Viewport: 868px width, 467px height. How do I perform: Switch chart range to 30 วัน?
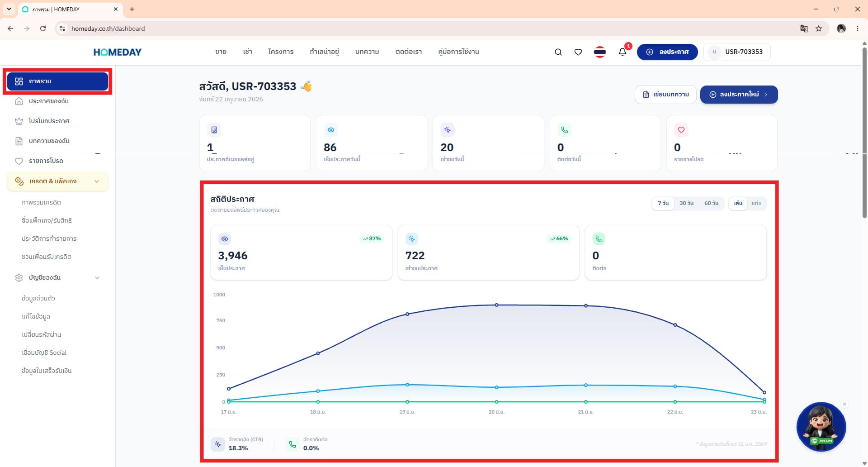click(686, 203)
